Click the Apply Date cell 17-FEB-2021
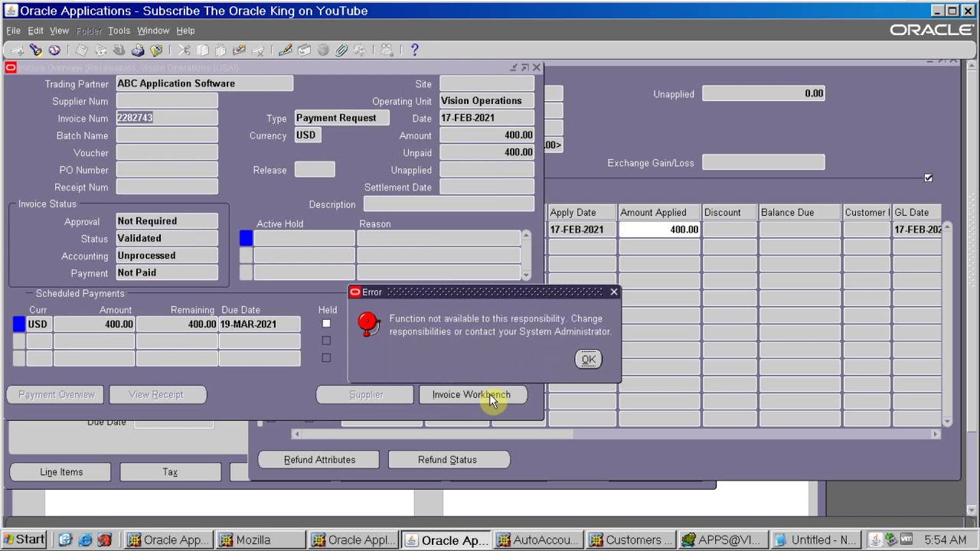The height and width of the screenshot is (551, 980). point(583,230)
